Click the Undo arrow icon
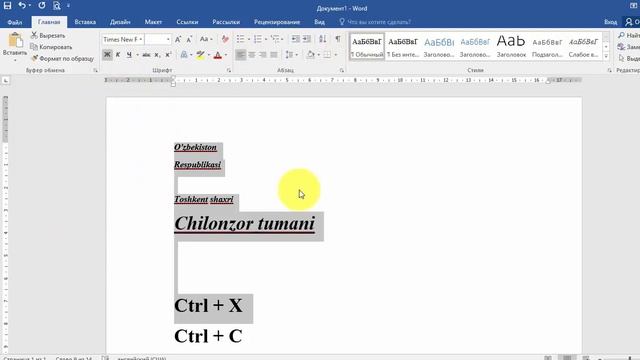This screenshot has width=640, height=360. (x=22, y=6)
